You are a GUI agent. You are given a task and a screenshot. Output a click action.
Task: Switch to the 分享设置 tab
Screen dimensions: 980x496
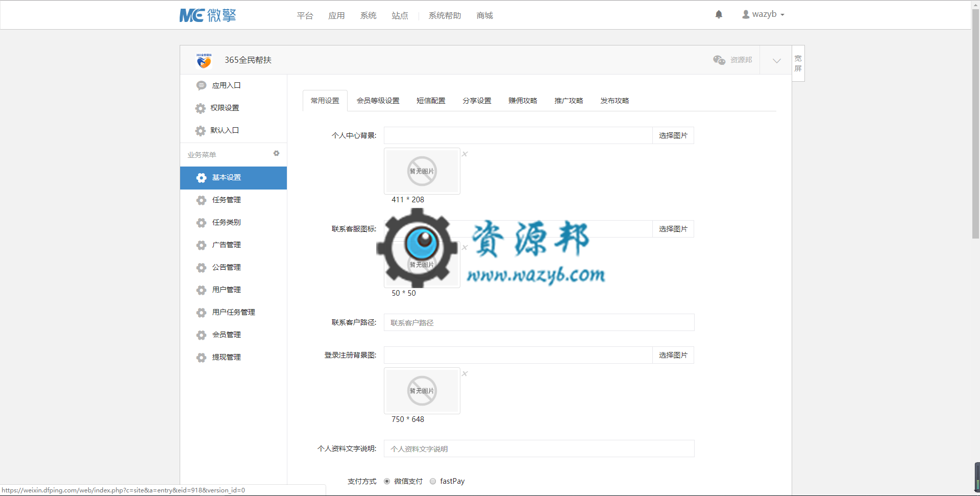coord(477,101)
